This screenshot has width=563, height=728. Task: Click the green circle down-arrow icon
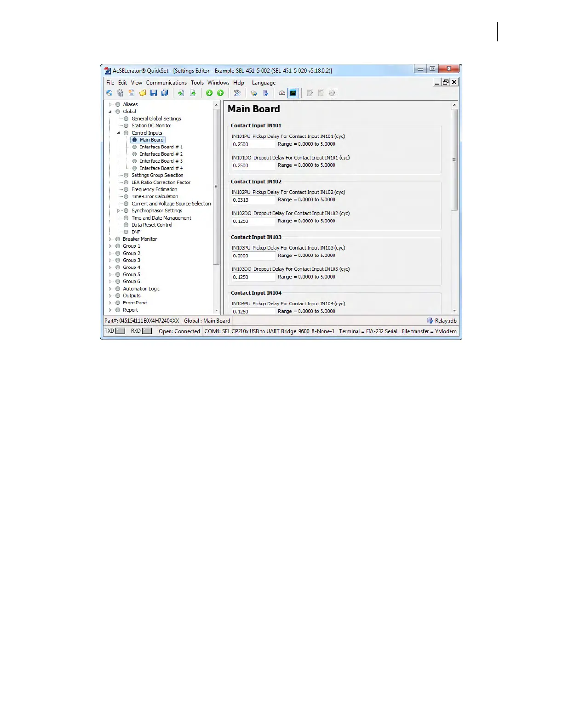click(209, 93)
